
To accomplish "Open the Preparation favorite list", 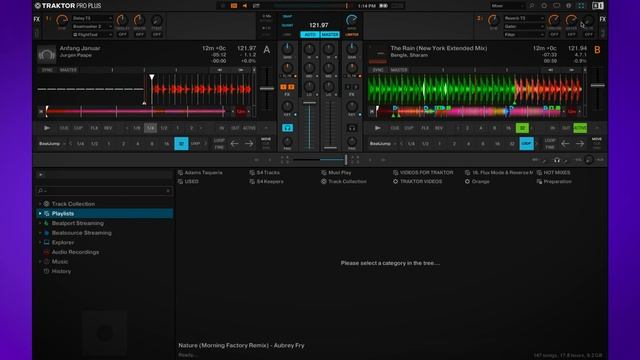I will coord(554,182).
